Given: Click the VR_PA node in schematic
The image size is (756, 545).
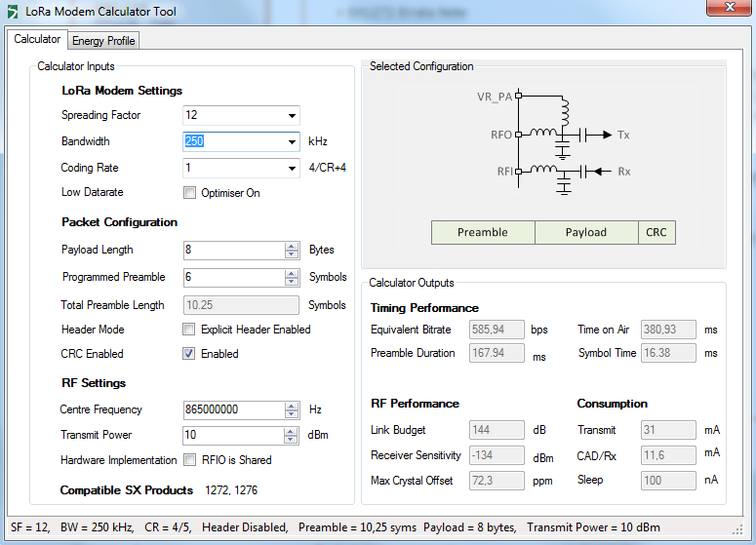Looking at the screenshot, I should click(x=518, y=96).
